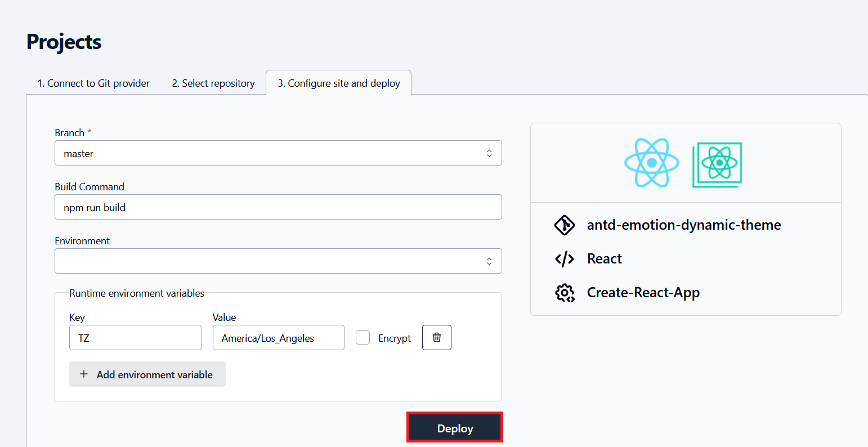Click the antd-emotion-dynamic-theme repository name

(684, 225)
